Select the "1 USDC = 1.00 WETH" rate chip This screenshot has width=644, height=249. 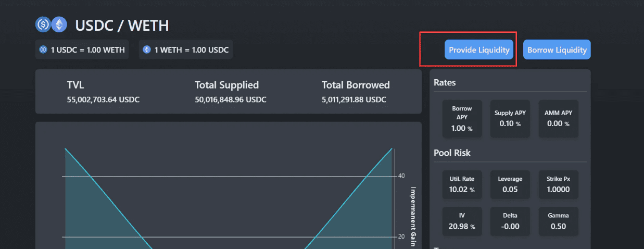tap(82, 49)
